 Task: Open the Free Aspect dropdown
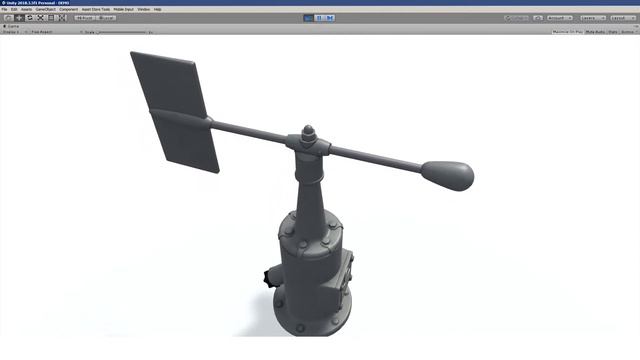click(x=42, y=32)
